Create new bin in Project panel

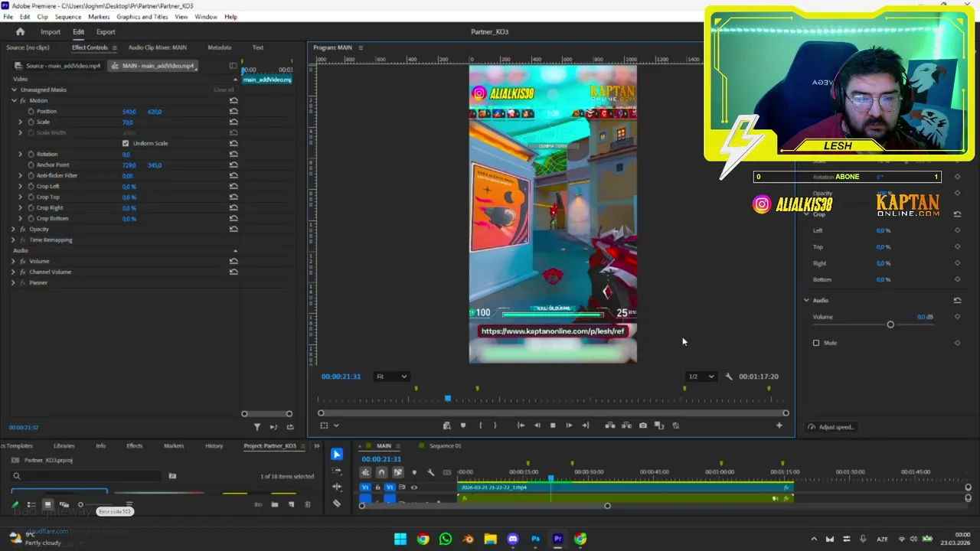[x=275, y=505]
